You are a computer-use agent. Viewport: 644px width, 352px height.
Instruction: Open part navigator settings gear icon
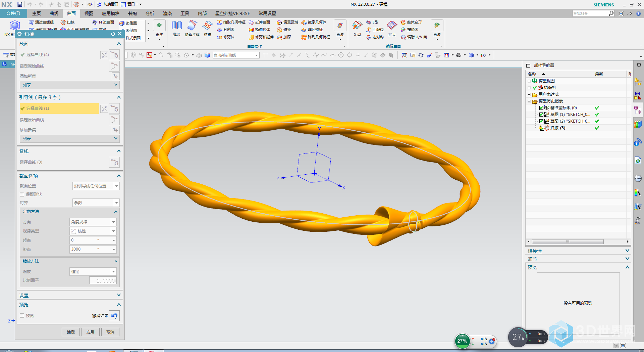[639, 65]
